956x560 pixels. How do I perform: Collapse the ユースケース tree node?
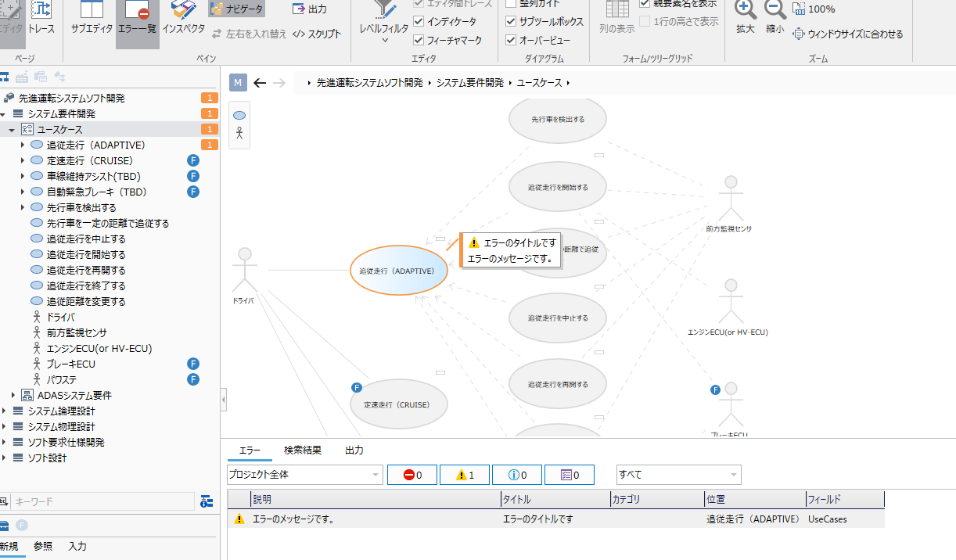point(12,130)
